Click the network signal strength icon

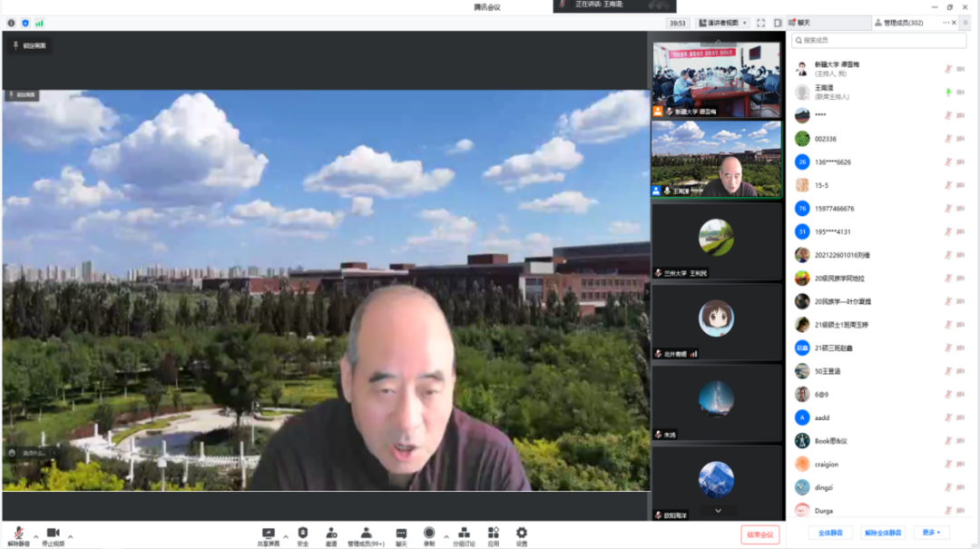point(39,23)
